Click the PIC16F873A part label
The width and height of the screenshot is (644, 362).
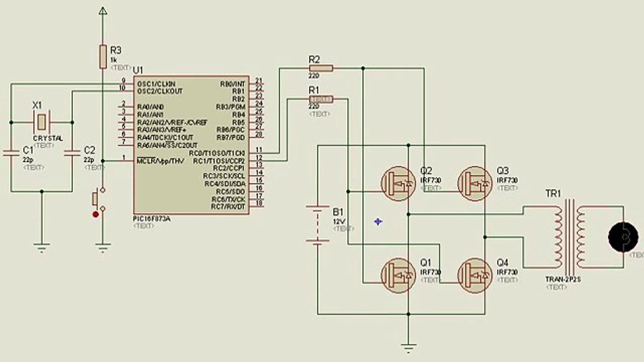151,219
